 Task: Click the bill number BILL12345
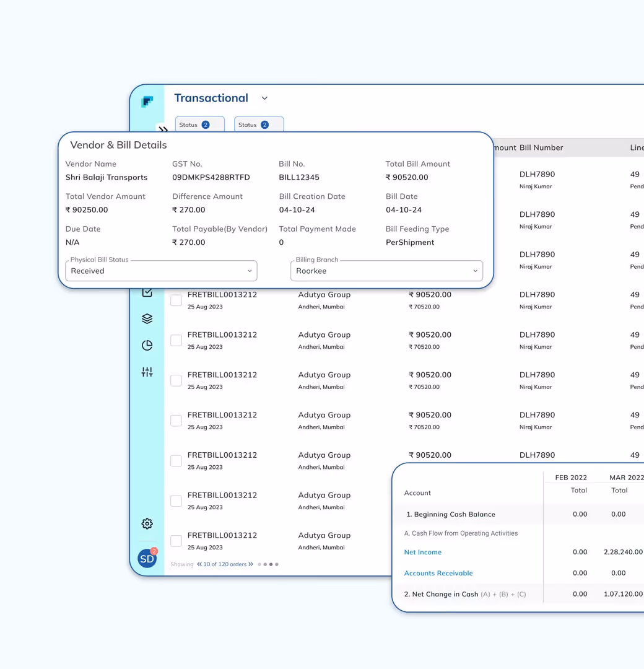(299, 177)
